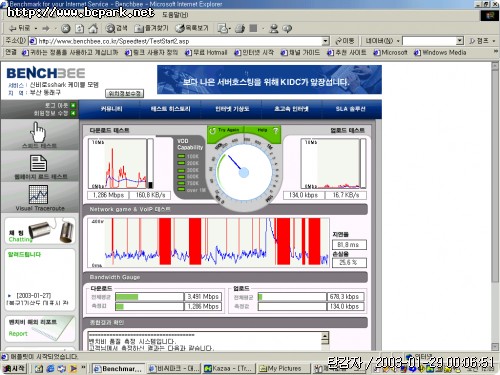Click the BENCHBEE logo
This screenshot has width=500, height=375.
(x=46, y=73)
